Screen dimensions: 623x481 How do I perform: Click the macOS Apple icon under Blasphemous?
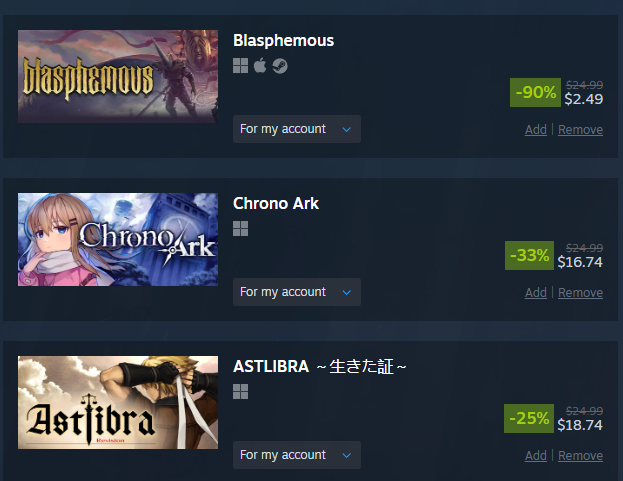coord(260,66)
